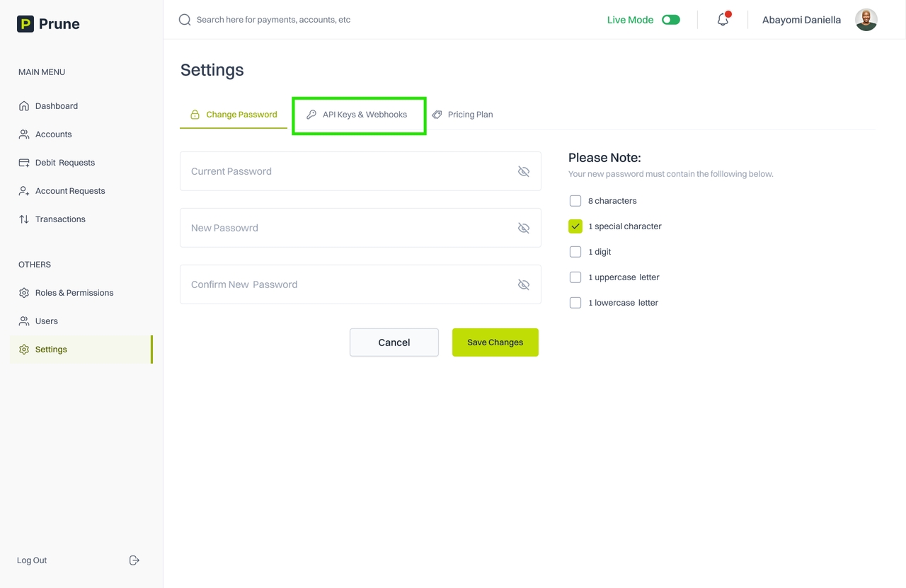The height and width of the screenshot is (588, 906).
Task: Click the user profile avatar
Action: tap(866, 20)
